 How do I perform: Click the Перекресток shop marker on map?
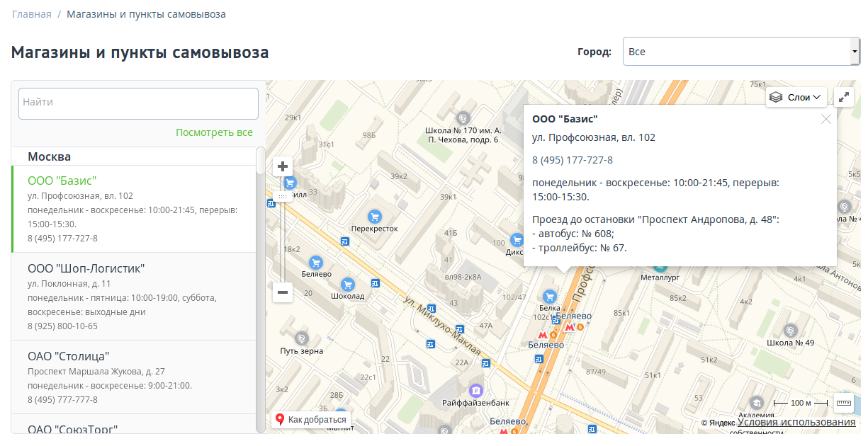click(x=374, y=217)
